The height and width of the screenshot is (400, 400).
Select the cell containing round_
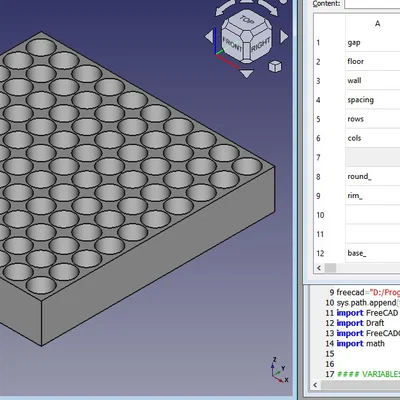point(373,176)
